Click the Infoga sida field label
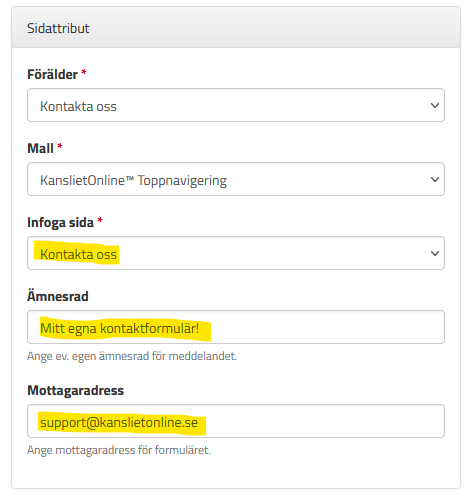The height and width of the screenshot is (499, 471). pyautogui.click(x=60, y=222)
